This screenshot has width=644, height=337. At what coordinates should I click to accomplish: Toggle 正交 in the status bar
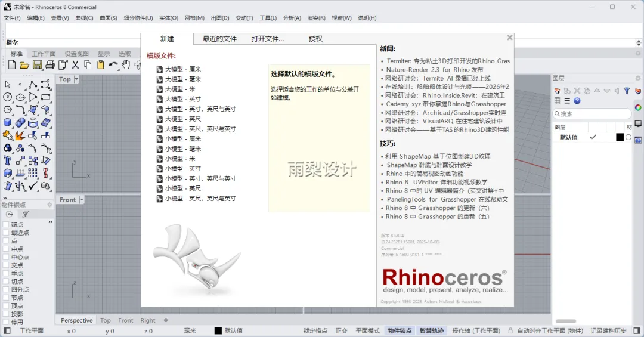click(x=341, y=331)
